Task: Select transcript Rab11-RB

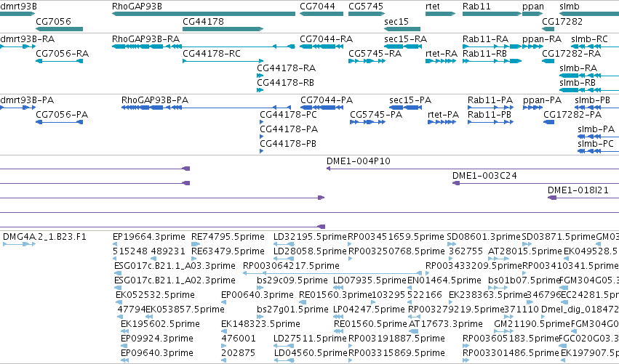Action: 492,61
